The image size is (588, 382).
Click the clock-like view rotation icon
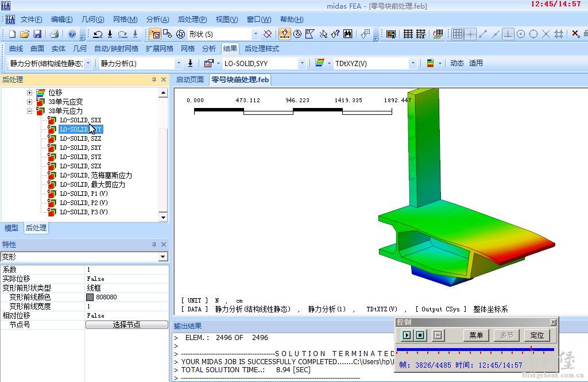tap(297, 34)
